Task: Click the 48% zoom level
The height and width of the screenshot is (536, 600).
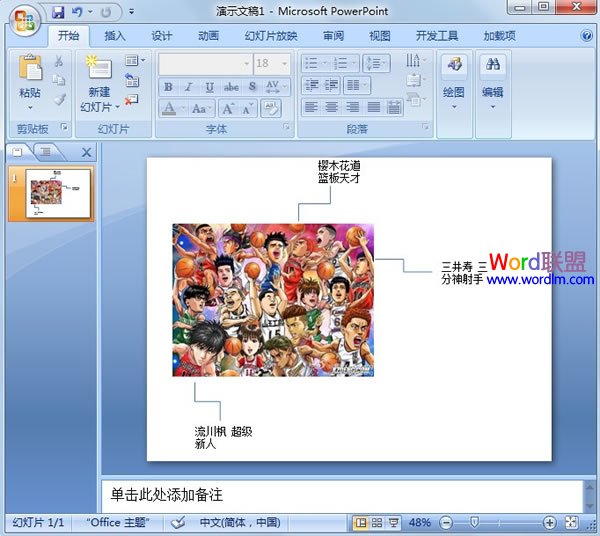Action: (x=419, y=522)
